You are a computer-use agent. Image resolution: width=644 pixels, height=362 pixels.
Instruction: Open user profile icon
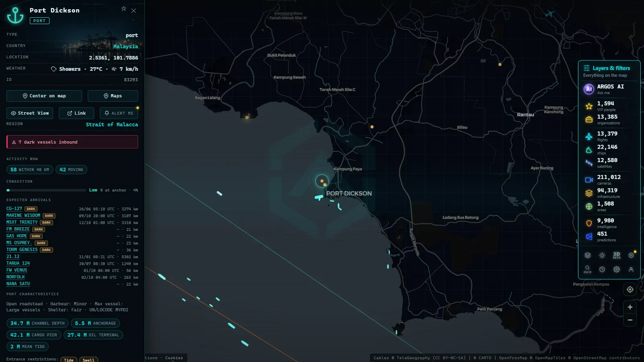coord(631,269)
